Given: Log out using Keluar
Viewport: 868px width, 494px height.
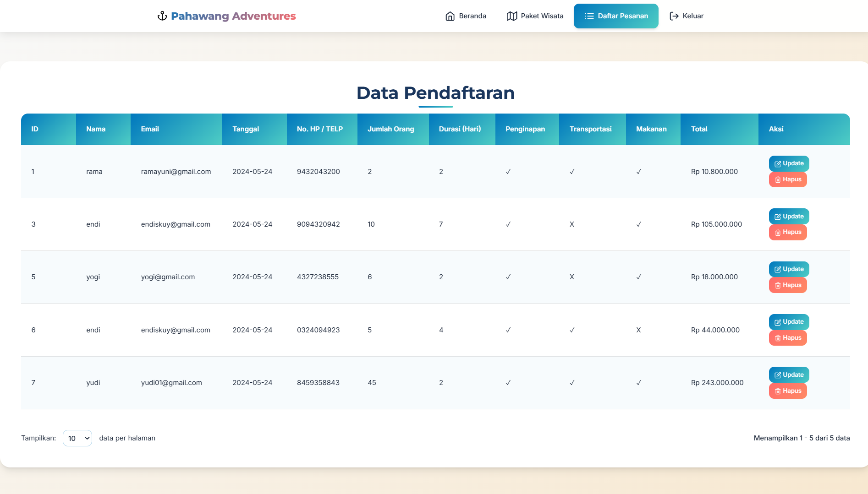Looking at the screenshot, I should [x=686, y=16].
